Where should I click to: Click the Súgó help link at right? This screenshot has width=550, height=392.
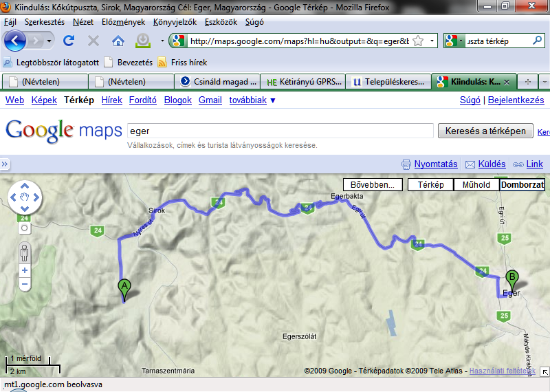pos(470,100)
